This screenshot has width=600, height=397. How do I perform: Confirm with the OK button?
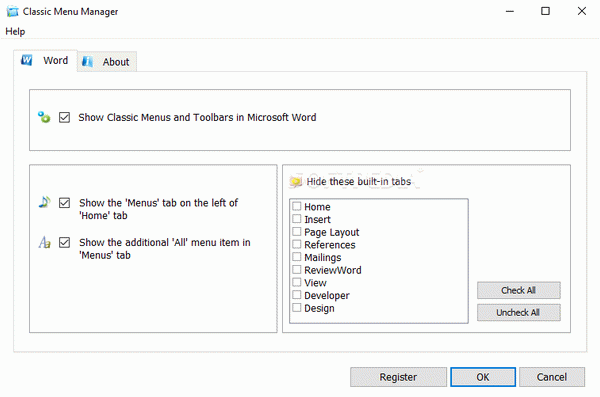[483, 377]
